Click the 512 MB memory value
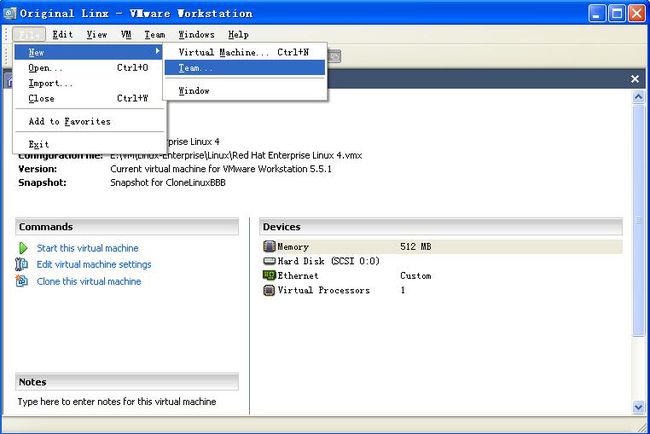The height and width of the screenshot is (434, 650). [x=415, y=247]
